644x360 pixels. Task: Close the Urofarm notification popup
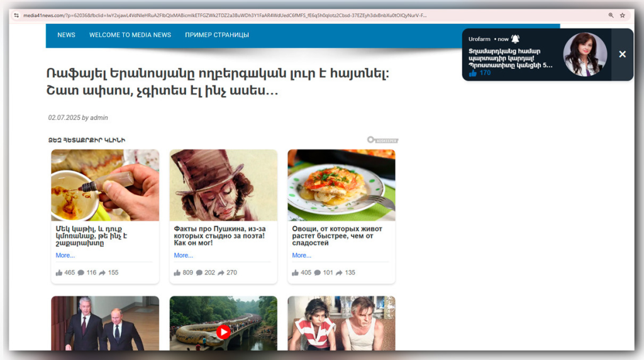[622, 54]
